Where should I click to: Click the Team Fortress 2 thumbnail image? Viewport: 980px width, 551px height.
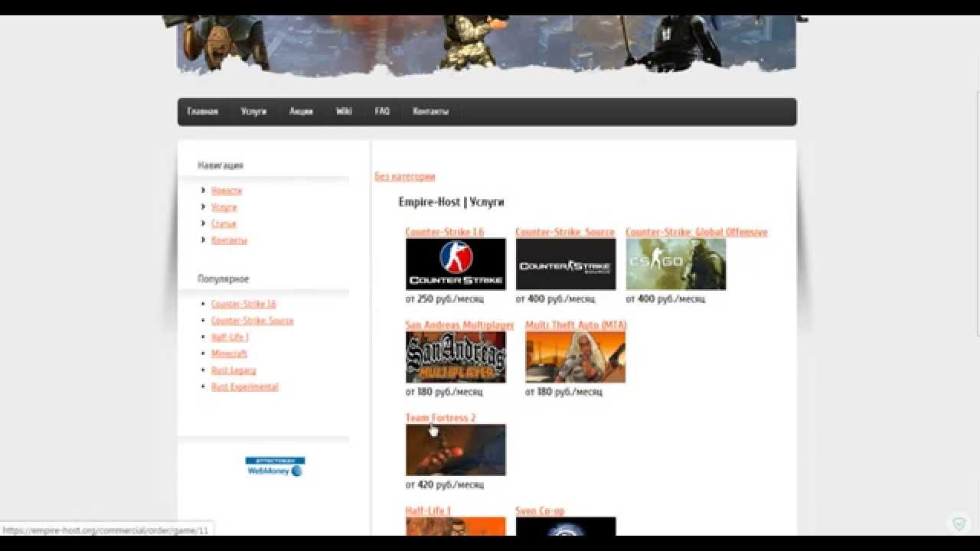pos(456,450)
